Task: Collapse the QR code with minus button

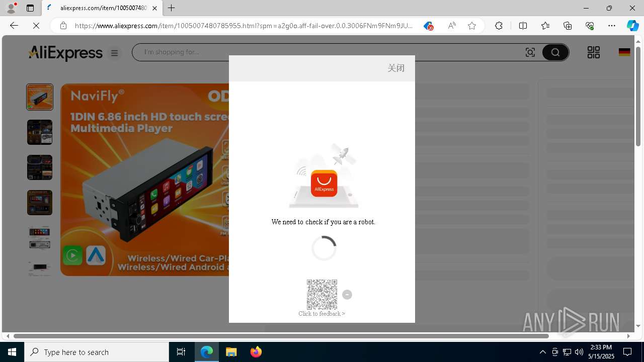Action: [347, 295]
